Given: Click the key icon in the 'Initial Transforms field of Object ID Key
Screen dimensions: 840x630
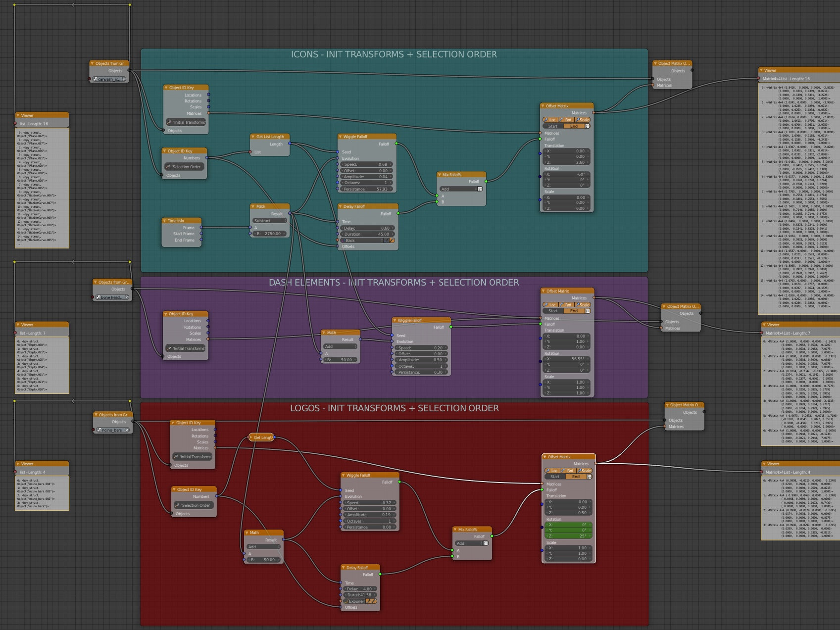Looking at the screenshot, I should click(x=169, y=122).
